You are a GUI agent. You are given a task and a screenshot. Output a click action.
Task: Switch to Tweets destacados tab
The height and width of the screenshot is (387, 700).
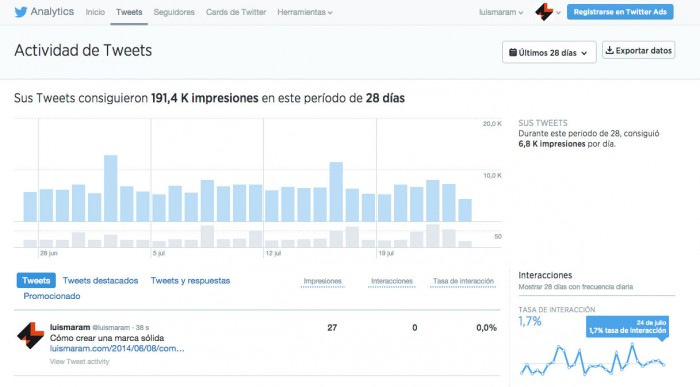pyautogui.click(x=100, y=280)
